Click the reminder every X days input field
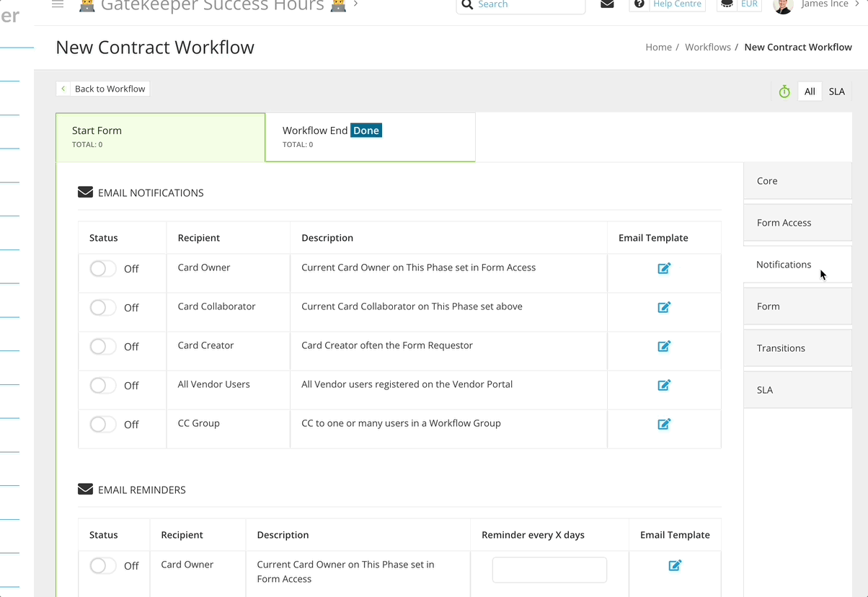Image resolution: width=868 pixels, height=597 pixels. pyautogui.click(x=549, y=570)
